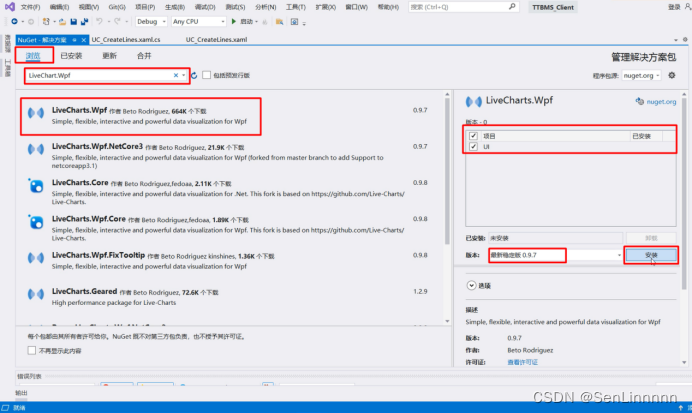
Task: Open the start button dropdown arrow
Action: [x=256, y=21]
